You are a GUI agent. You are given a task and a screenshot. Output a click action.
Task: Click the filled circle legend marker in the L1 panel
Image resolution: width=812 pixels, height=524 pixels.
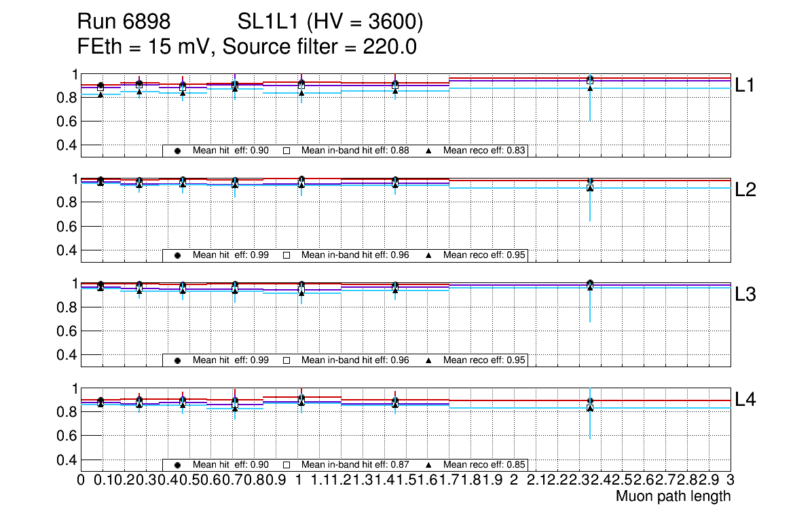177,151
